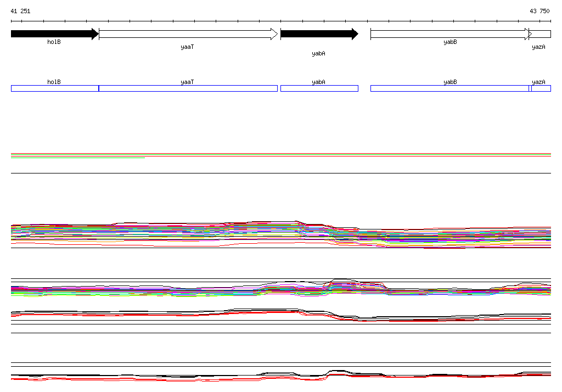Select the blue yazA rectangle

coord(541,88)
